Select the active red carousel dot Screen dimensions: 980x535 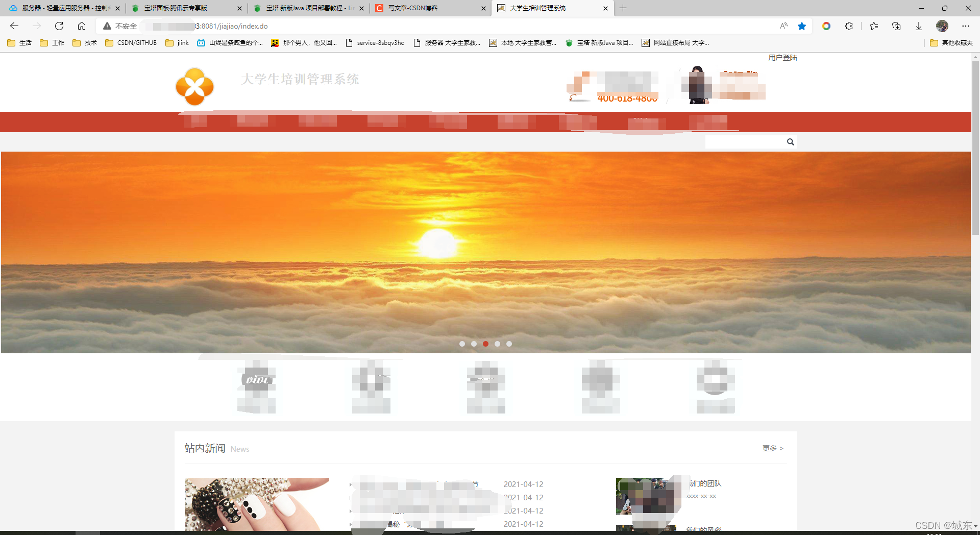click(485, 344)
